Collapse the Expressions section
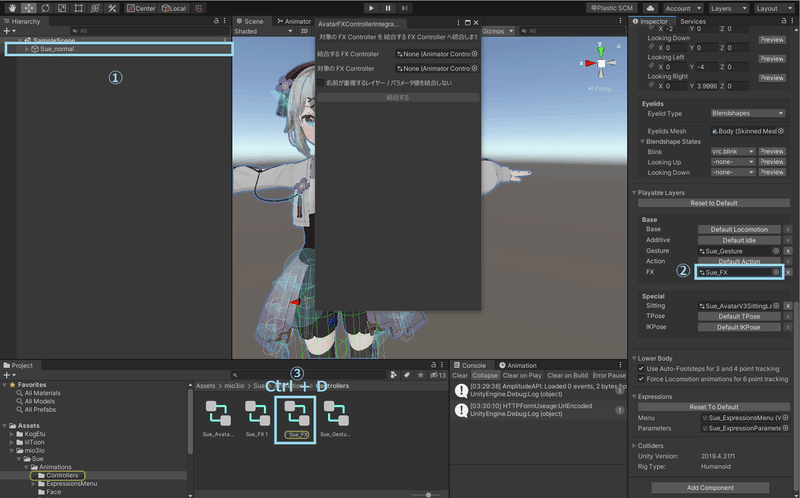800x498 pixels. (x=634, y=396)
